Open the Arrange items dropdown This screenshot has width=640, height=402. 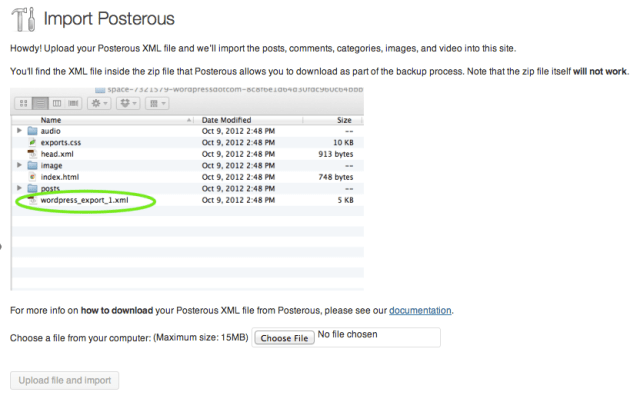coord(157,104)
